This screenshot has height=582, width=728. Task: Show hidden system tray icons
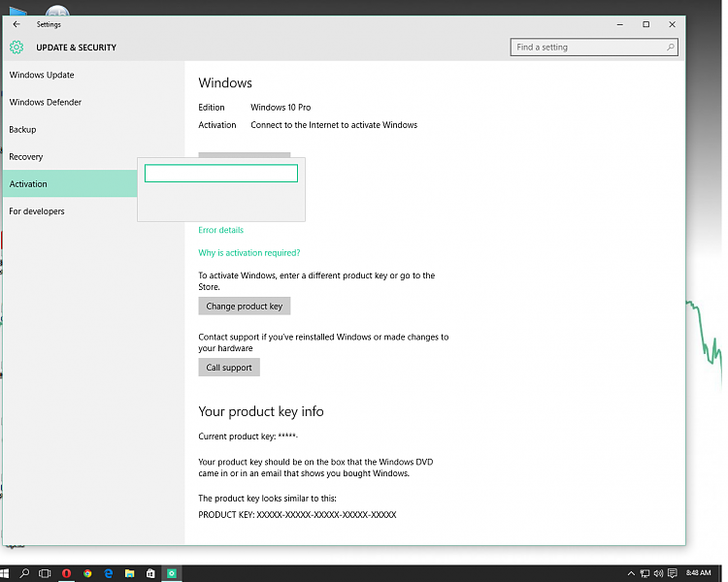coord(631,573)
